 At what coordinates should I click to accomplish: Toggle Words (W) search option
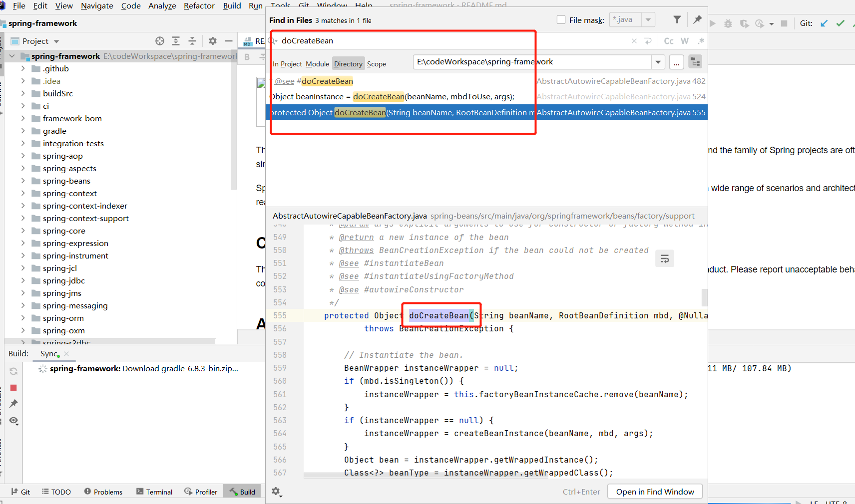[x=685, y=41]
